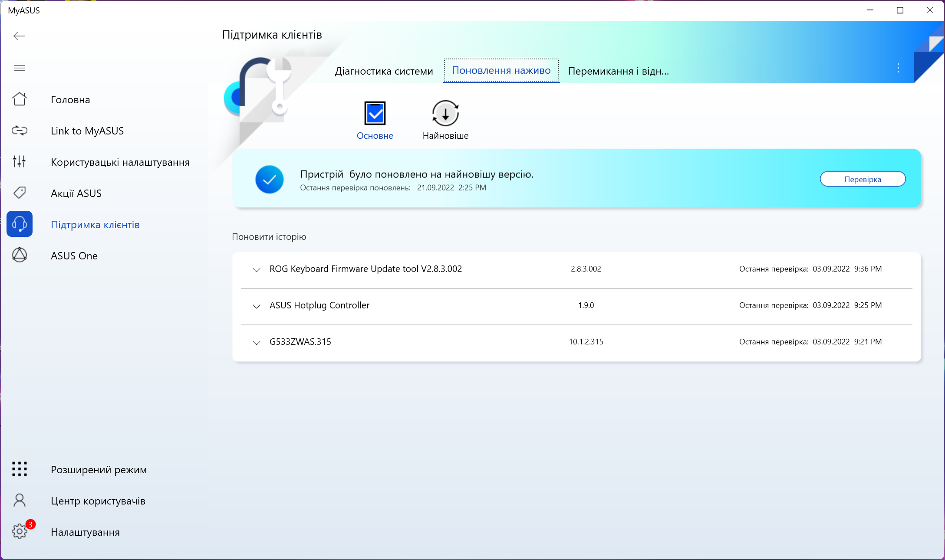Open Користувацькі налаштування sliders icon
Viewport: 945px width, 560px height.
20,162
